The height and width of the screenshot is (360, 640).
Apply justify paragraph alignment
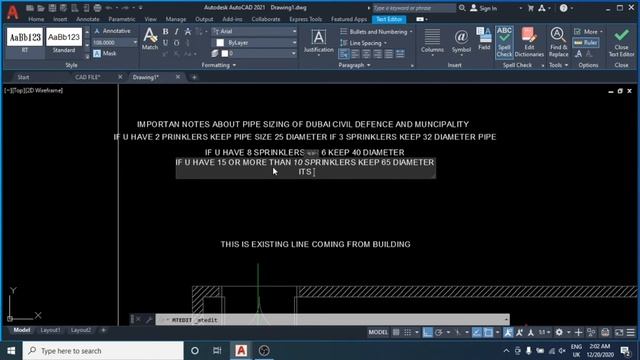(389, 54)
